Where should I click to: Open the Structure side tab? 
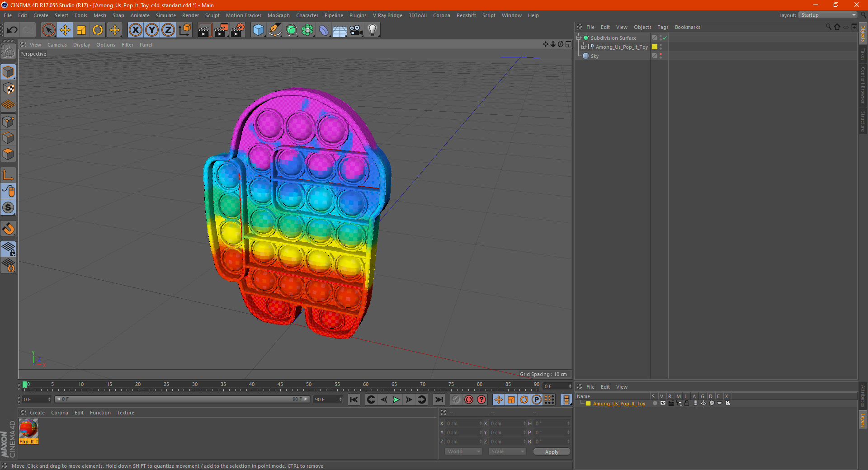pyautogui.click(x=863, y=121)
